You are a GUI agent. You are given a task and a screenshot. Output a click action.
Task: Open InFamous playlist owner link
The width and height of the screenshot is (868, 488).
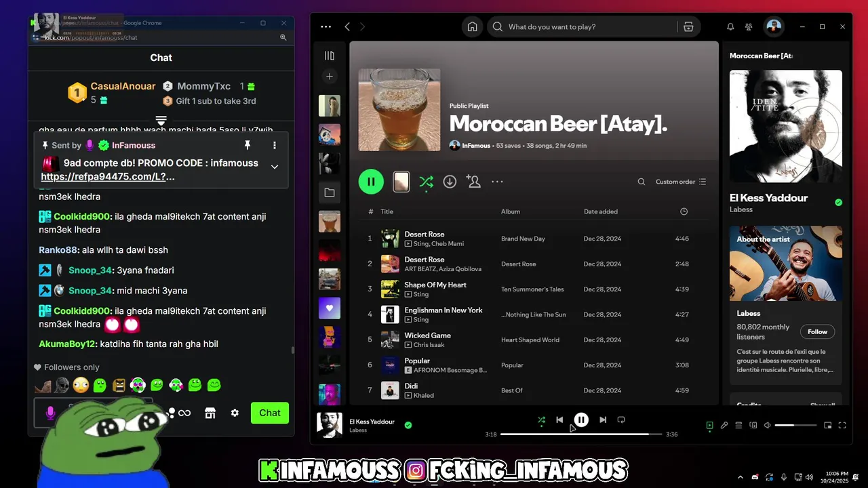click(x=476, y=146)
